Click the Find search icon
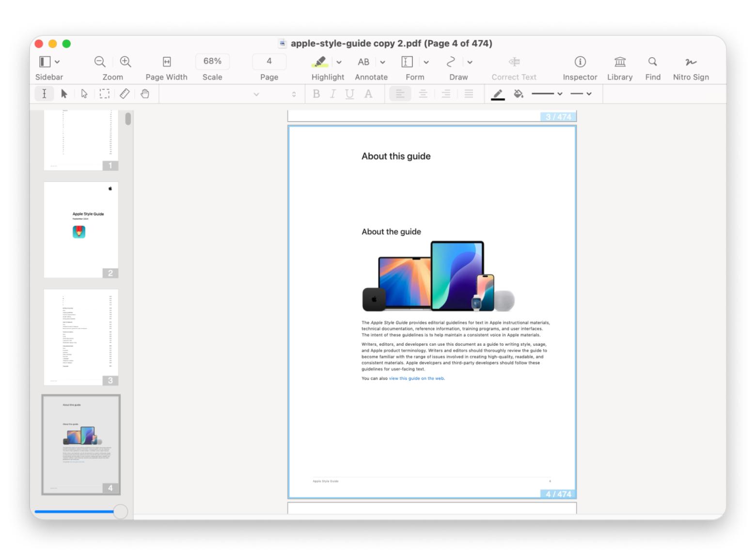This screenshot has width=756, height=559. pyautogui.click(x=652, y=62)
